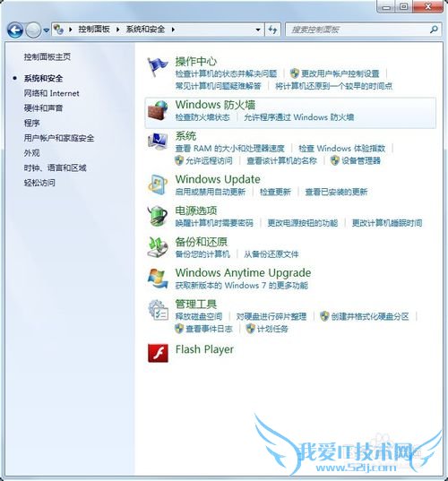Screen dimensions: 448x481
Task: Select 外观 in the sidebar
Action: point(32,153)
